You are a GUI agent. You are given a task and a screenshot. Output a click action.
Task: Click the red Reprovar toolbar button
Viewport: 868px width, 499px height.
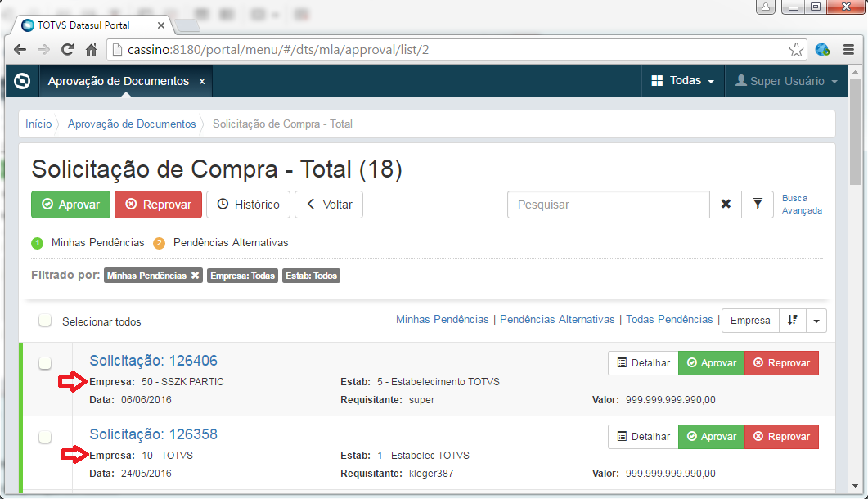point(159,205)
